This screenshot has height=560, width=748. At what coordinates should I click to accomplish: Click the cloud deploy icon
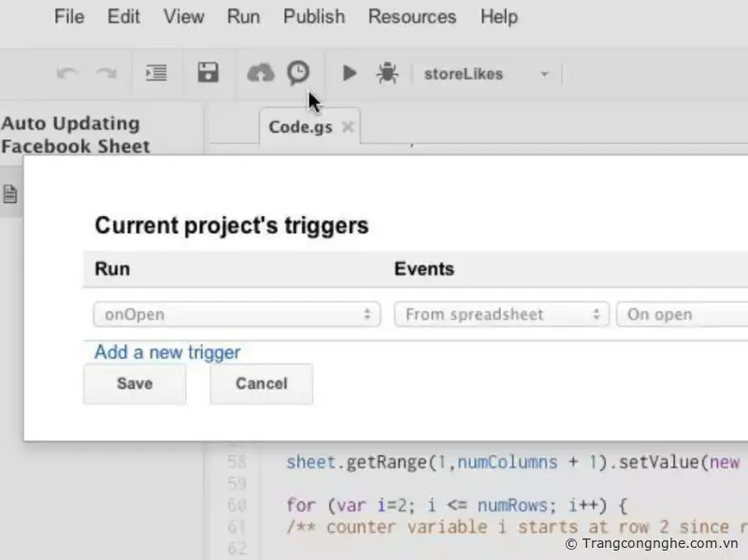click(x=260, y=73)
